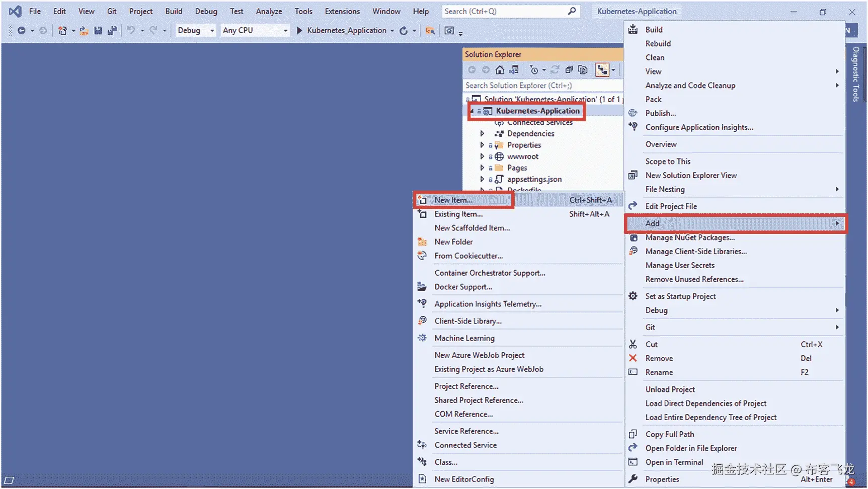Image resolution: width=868 pixels, height=489 pixels.
Task: Open the Debug configuration dropdown
Action: coord(196,31)
